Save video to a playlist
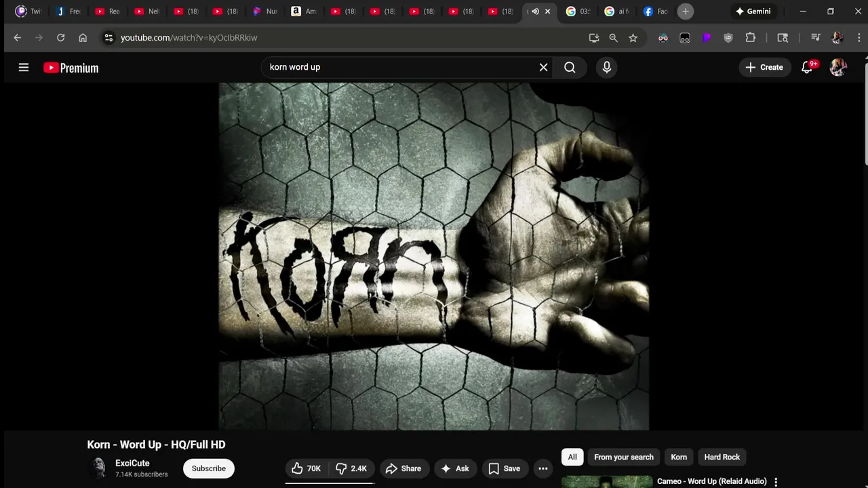The image size is (868, 488). [x=505, y=468]
